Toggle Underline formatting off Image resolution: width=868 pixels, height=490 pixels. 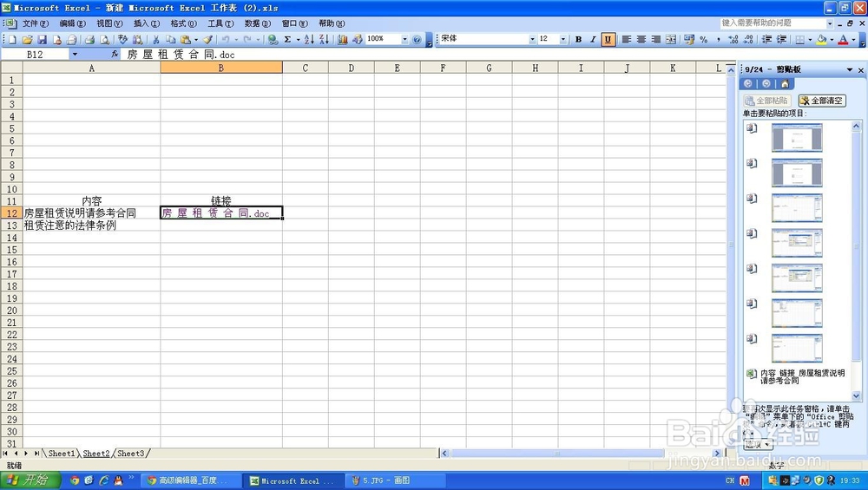pos(608,39)
